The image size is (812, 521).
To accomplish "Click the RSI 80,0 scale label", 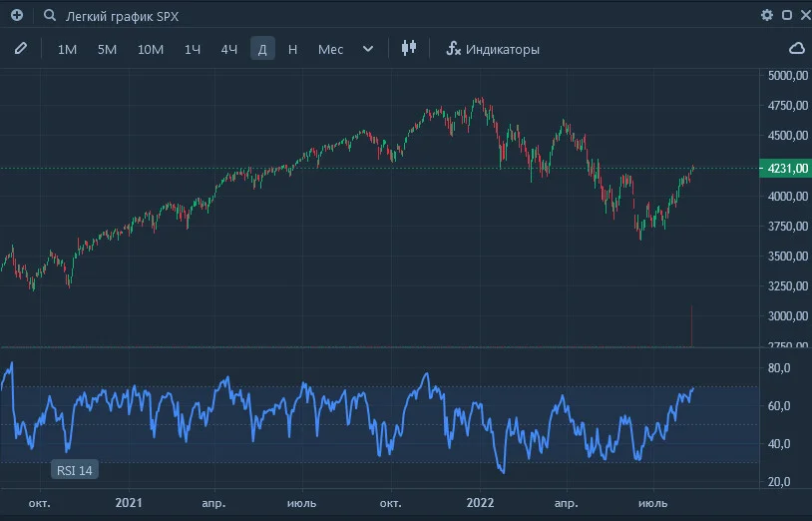I will (x=779, y=368).
